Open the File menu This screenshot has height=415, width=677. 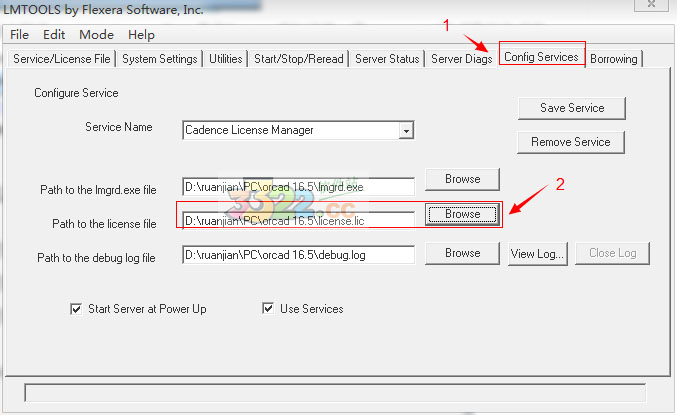coord(19,35)
